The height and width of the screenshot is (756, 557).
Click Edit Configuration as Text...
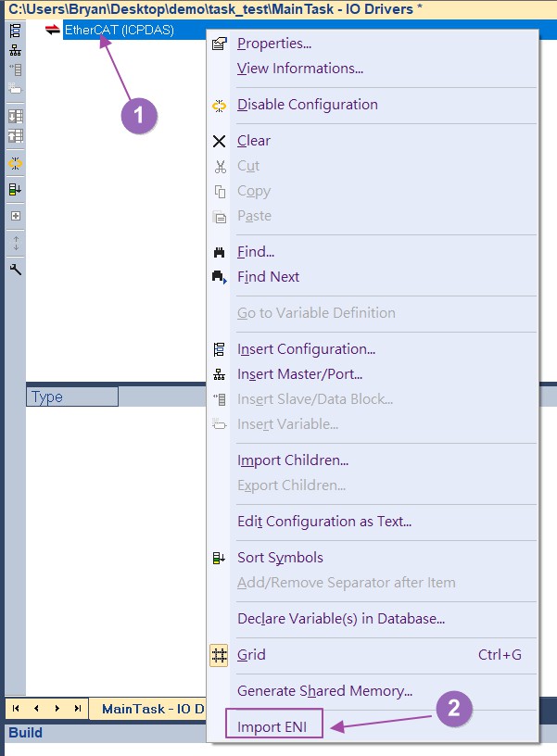(x=324, y=522)
